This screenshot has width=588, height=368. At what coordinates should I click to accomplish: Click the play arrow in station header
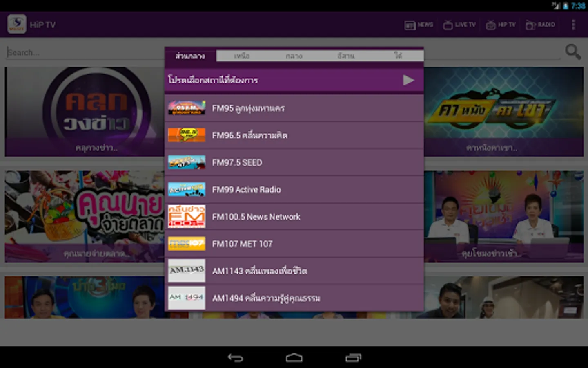click(x=409, y=80)
